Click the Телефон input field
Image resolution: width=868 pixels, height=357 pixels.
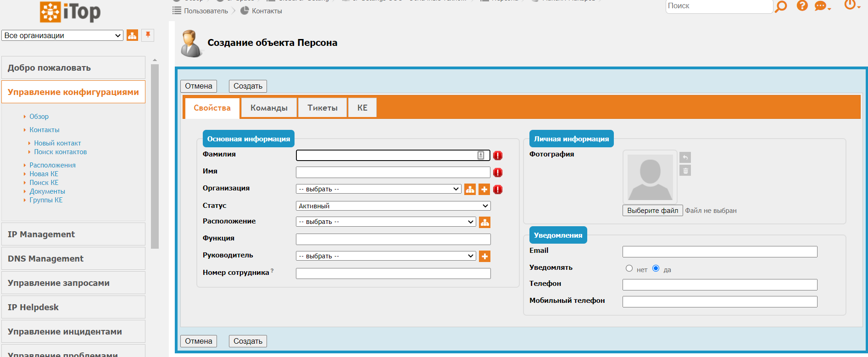720,284
